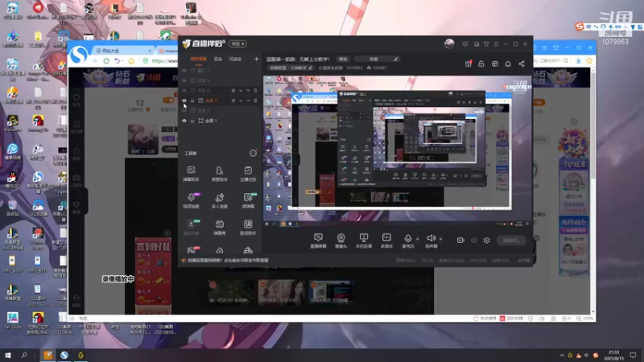Open the 读弹幕 tool
This screenshot has width=644, height=362.
248,200
